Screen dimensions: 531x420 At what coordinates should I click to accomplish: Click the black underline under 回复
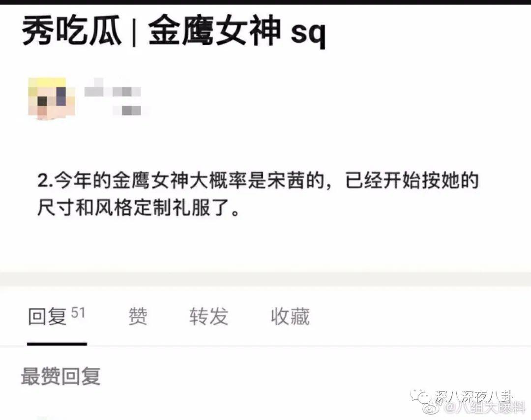(57, 344)
